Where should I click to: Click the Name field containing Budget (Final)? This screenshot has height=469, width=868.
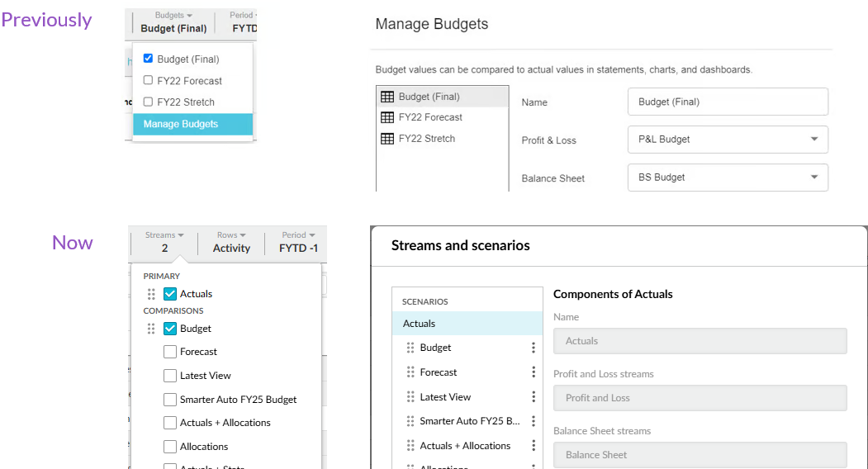click(728, 102)
